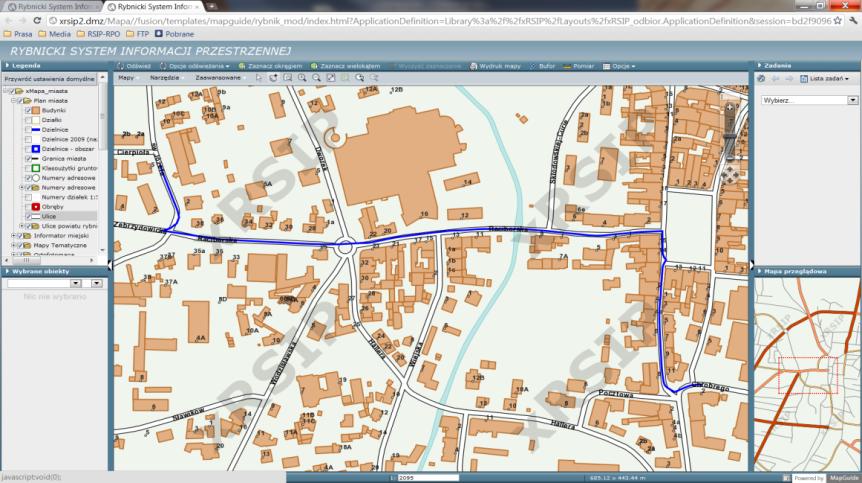This screenshot has height=483, width=862.
Task: Click the Zadania back arrow
Action: point(776,79)
